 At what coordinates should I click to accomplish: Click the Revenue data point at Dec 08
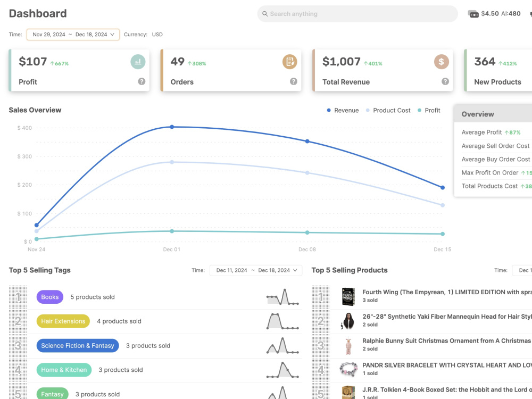coord(307,141)
